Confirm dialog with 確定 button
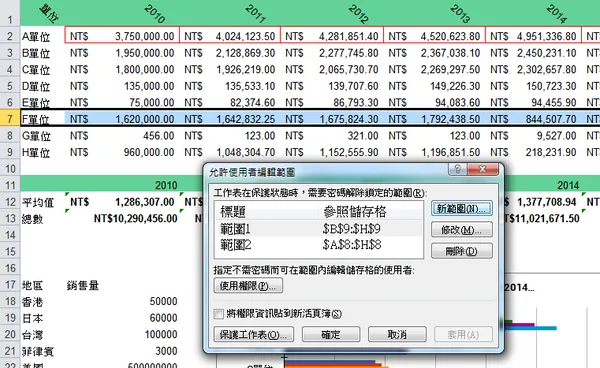 click(x=331, y=334)
